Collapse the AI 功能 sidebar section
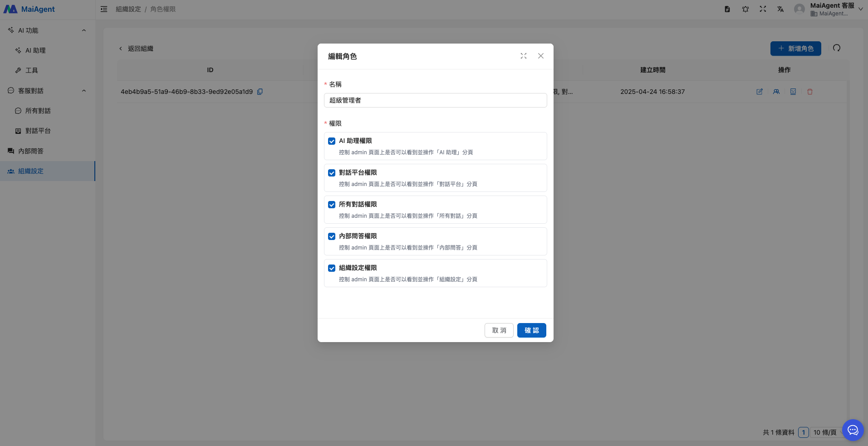The image size is (868, 446). click(84, 30)
